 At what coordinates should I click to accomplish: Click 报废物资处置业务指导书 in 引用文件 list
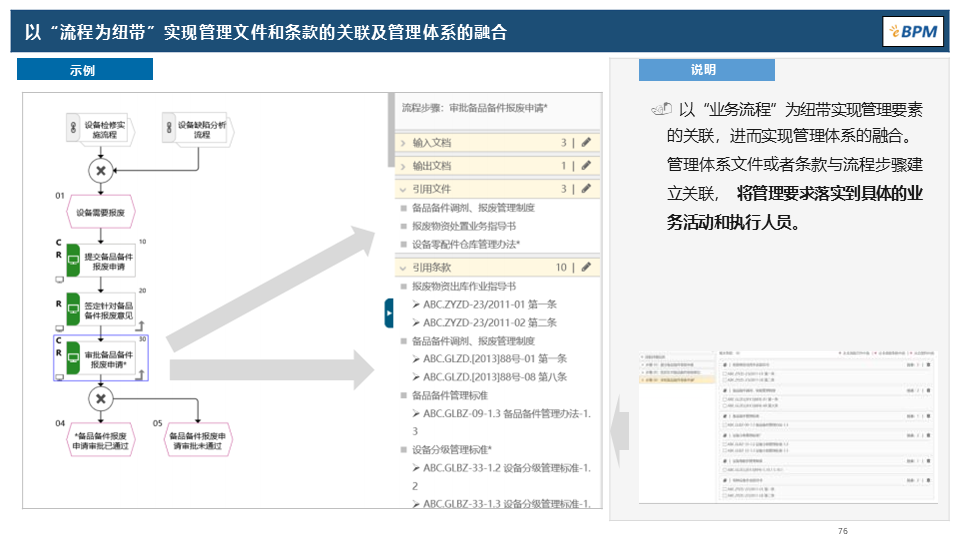click(464, 226)
